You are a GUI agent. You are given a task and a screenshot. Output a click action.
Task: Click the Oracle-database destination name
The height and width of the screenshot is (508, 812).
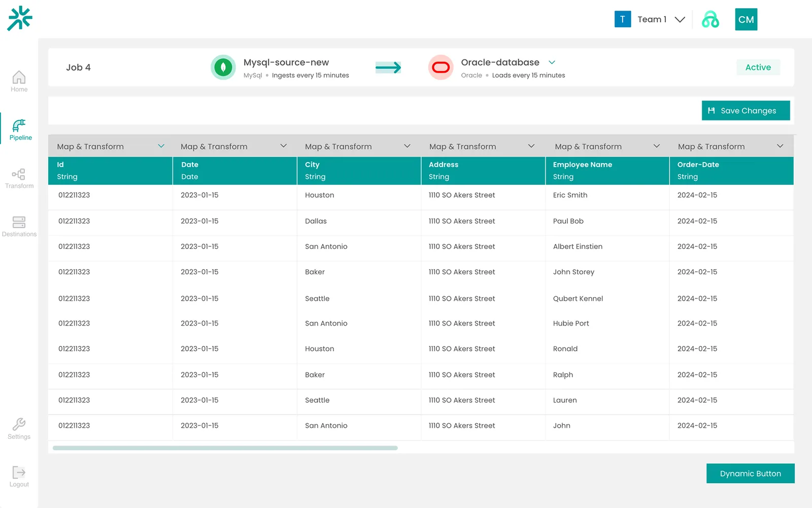(x=500, y=62)
